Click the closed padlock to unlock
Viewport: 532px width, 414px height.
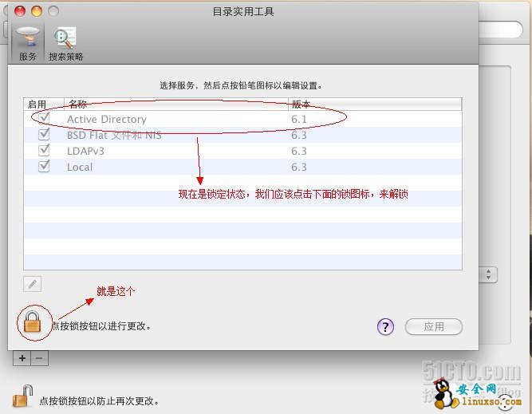click(x=33, y=322)
